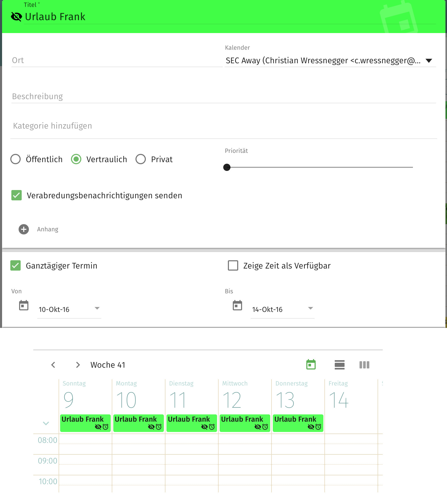This screenshot has height=504, width=447.
Task: Collapse all-day events row chevron
Action: tap(46, 423)
